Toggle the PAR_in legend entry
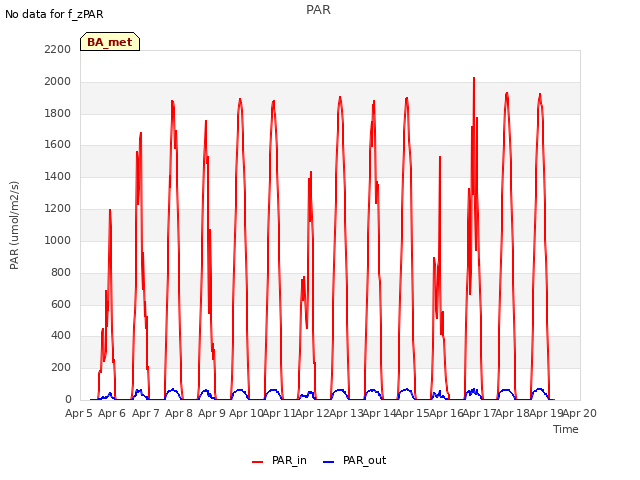The image size is (640, 480). point(280,461)
